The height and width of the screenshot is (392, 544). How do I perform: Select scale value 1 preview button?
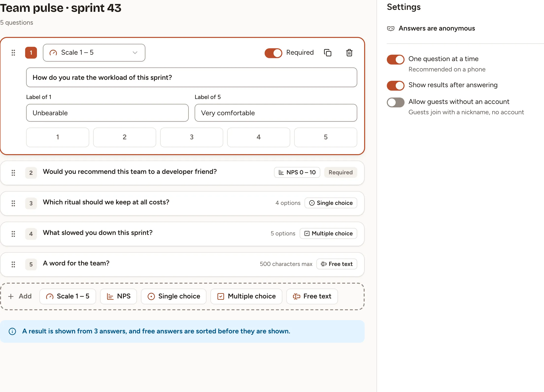[x=58, y=137]
